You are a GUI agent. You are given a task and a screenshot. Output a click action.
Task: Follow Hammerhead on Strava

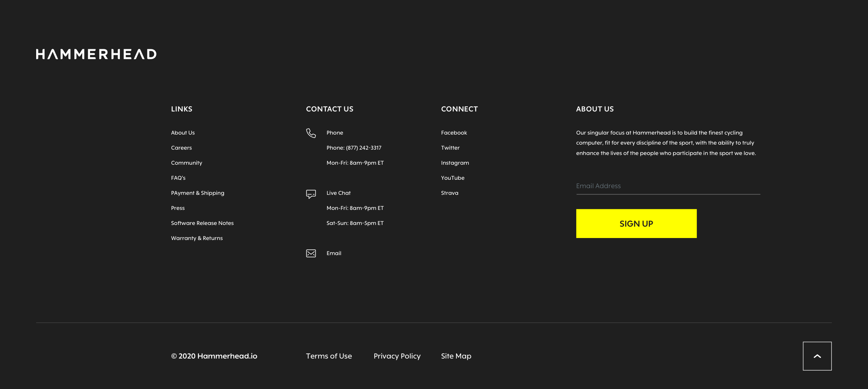pos(449,192)
